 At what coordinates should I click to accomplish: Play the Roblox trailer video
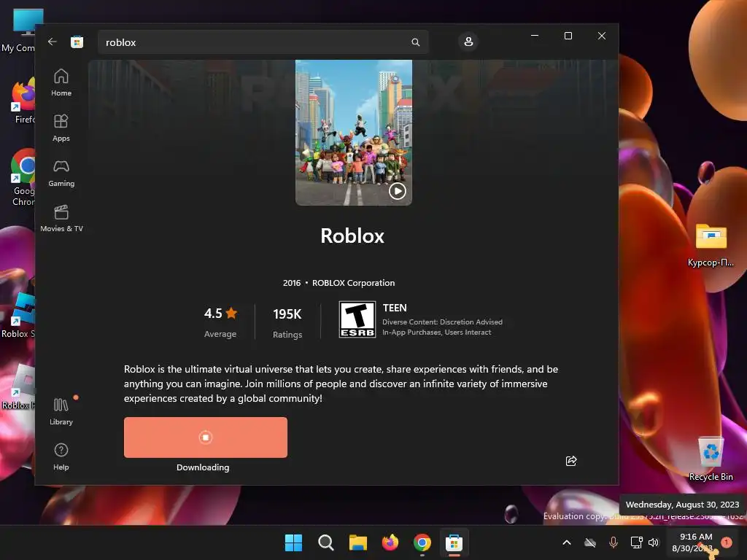pyautogui.click(x=398, y=191)
